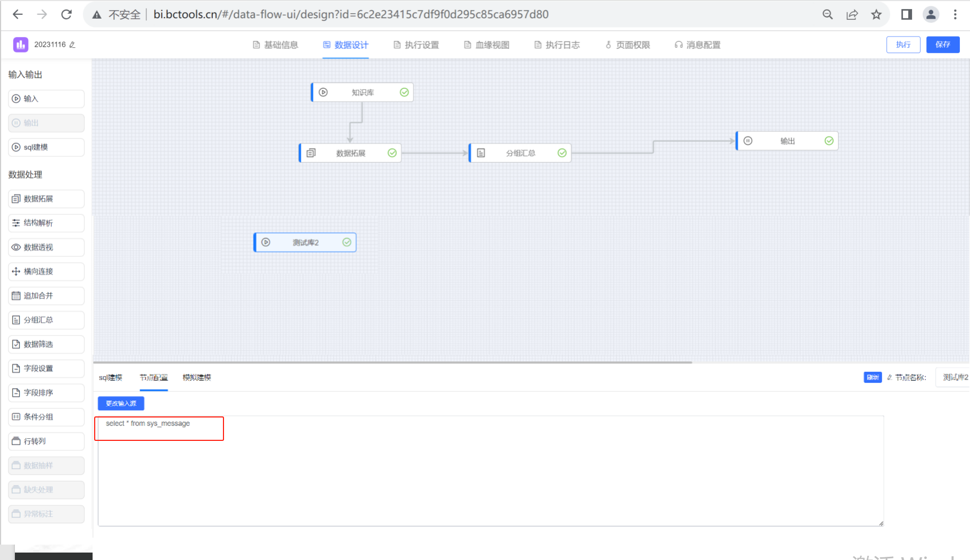Click the 保存 button

click(x=943, y=45)
